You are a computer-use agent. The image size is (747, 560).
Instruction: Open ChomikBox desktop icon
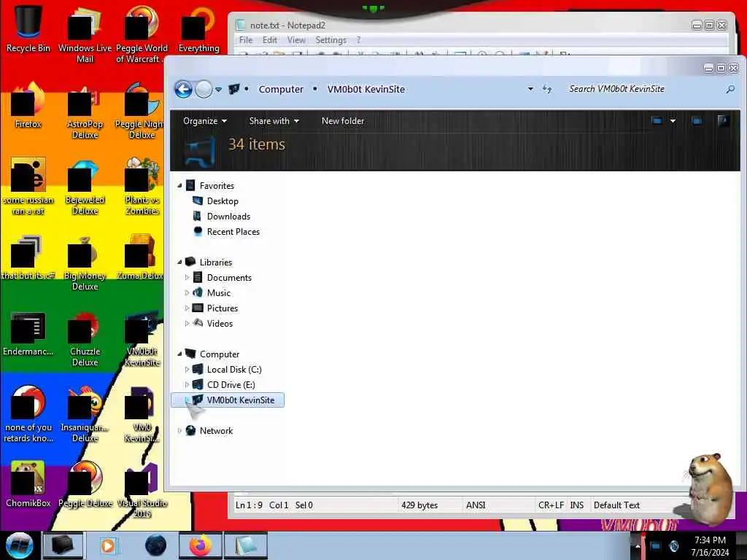pos(28,485)
